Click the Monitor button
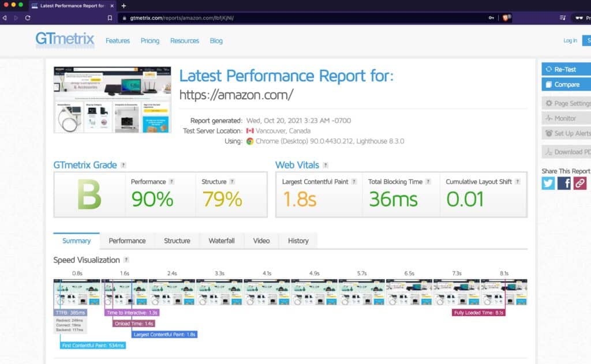Image resolution: width=591 pixels, height=364 pixels. click(x=566, y=118)
